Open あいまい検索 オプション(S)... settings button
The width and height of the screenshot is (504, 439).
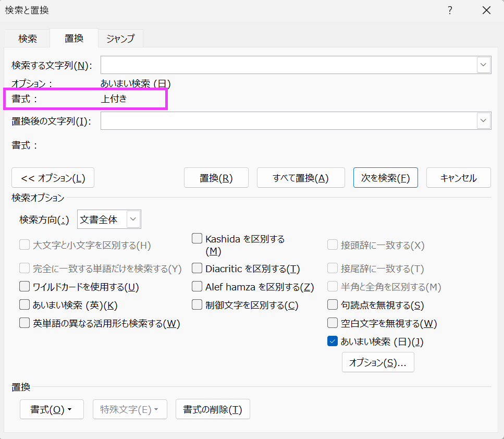point(378,363)
